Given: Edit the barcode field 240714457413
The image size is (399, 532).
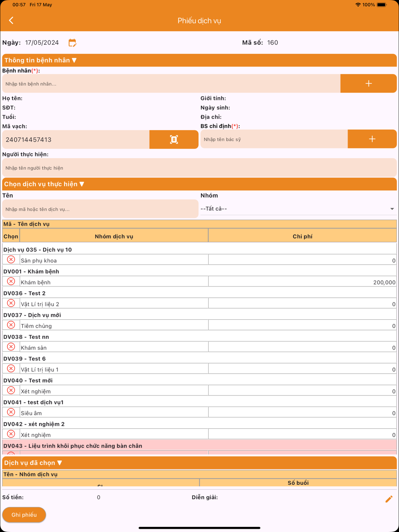Looking at the screenshot, I should (76, 139).
